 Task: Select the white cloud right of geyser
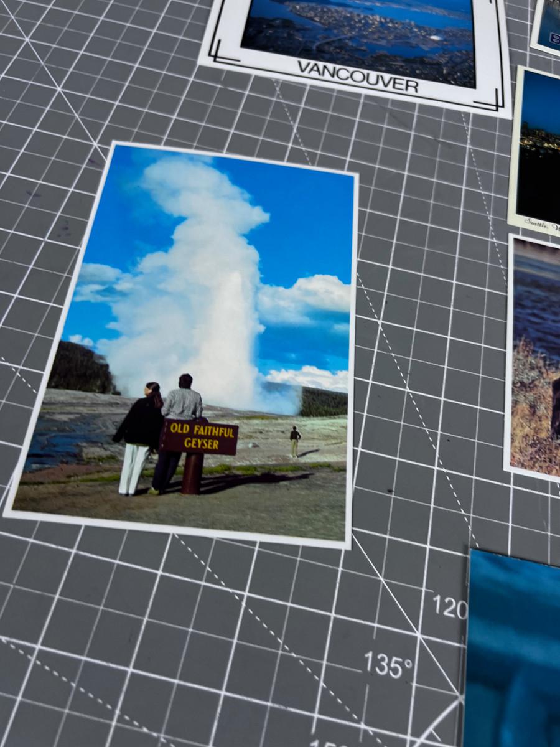click(x=305, y=298)
